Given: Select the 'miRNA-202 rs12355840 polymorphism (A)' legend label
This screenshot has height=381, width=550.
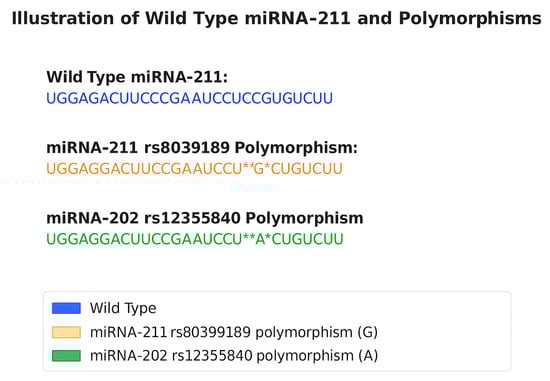Looking at the screenshot, I should [234, 356].
